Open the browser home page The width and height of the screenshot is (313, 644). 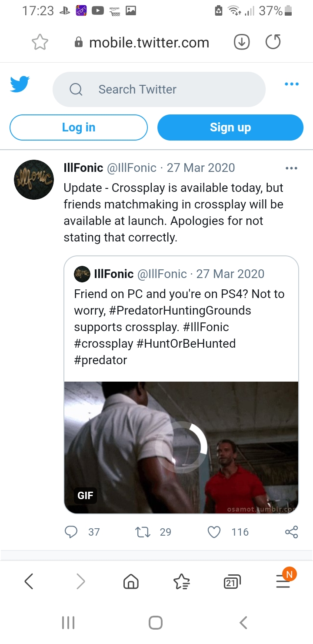(131, 582)
